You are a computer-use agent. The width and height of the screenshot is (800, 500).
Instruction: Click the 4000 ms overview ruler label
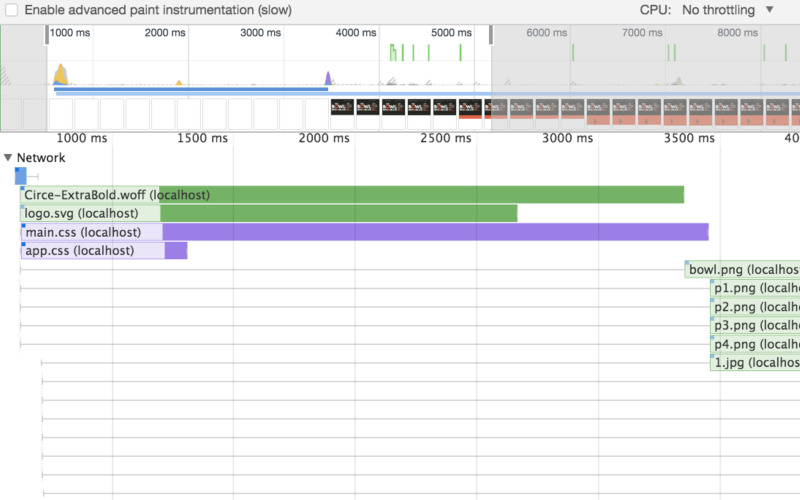[356, 33]
